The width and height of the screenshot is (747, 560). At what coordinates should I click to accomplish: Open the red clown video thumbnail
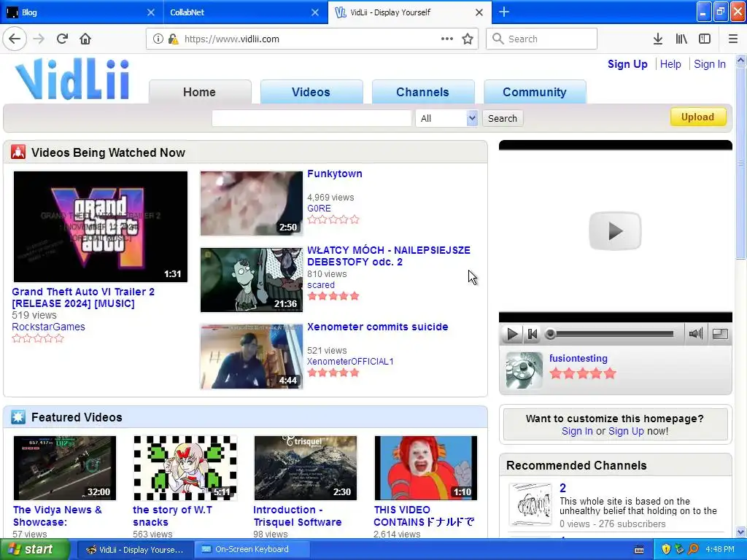tap(426, 467)
